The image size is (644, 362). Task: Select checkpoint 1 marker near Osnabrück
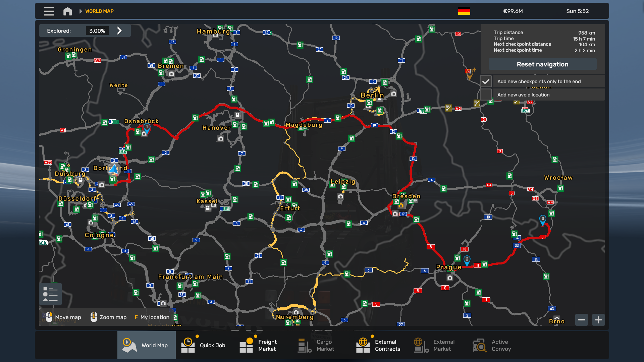pos(147,128)
